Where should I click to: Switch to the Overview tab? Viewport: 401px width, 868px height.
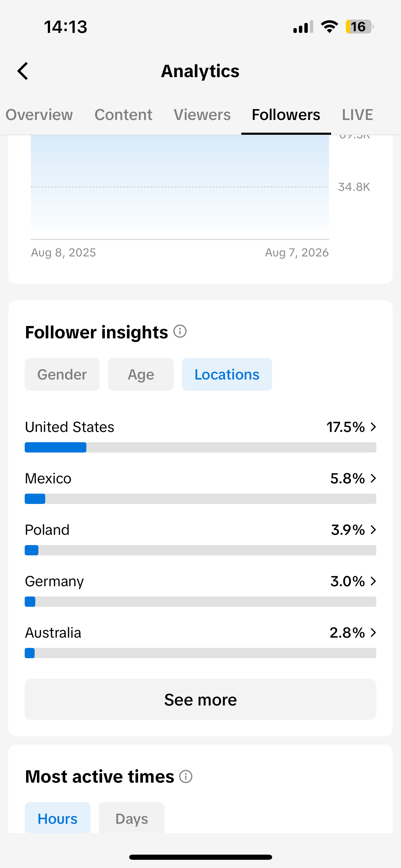point(39,115)
